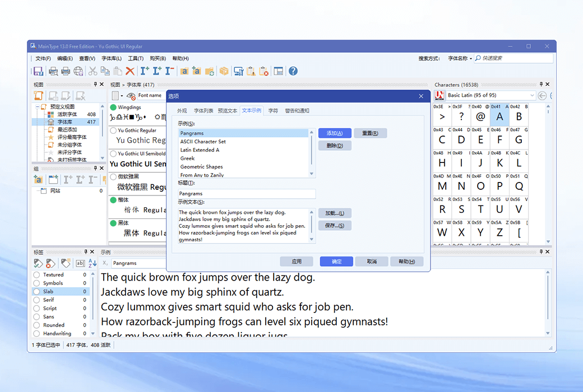Click the window layout icon in toolbar

[278, 71]
